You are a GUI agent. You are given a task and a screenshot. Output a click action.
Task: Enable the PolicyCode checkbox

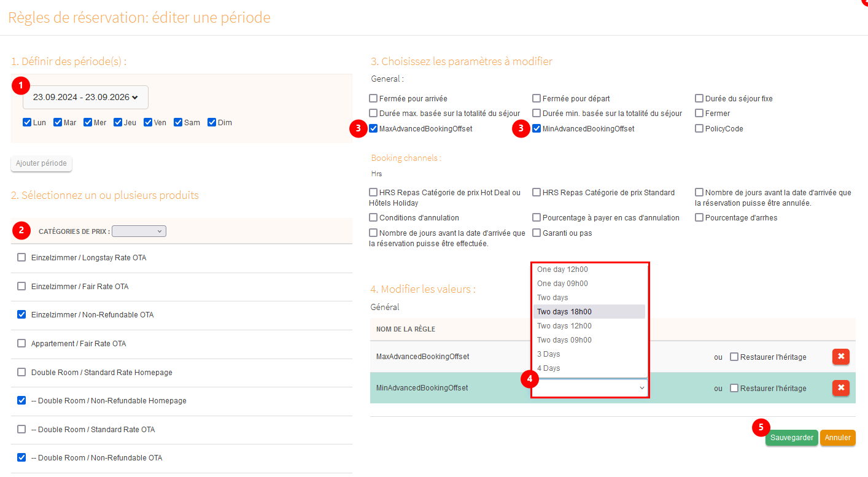point(699,129)
